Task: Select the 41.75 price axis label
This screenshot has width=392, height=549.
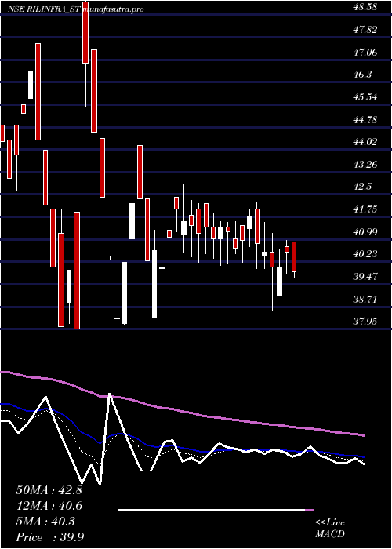Action: [365, 209]
